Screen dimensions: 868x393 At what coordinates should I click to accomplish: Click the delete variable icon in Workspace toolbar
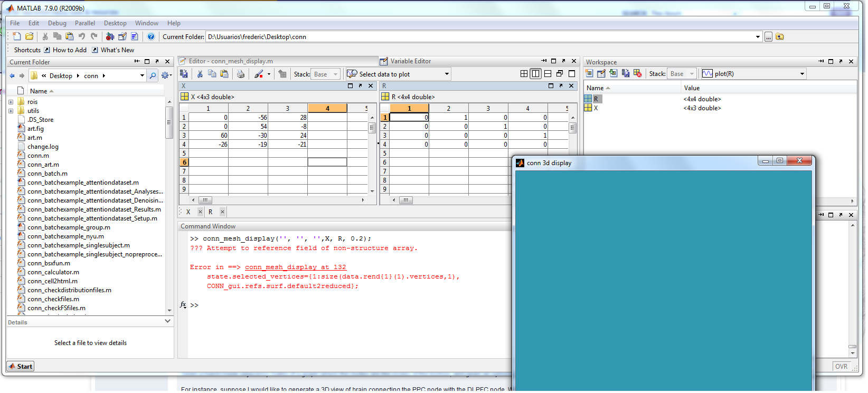(x=637, y=74)
